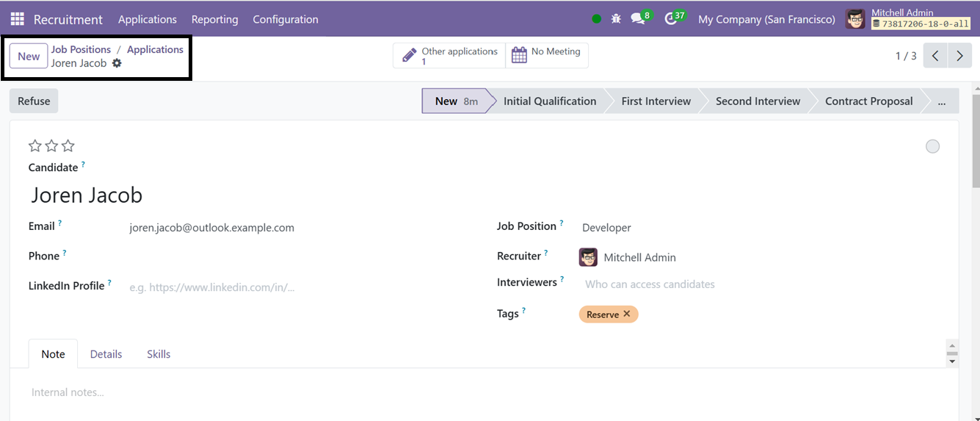The image size is (980, 421).
Task: Remove the Reserve tag with its X
Action: pyautogui.click(x=626, y=314)
